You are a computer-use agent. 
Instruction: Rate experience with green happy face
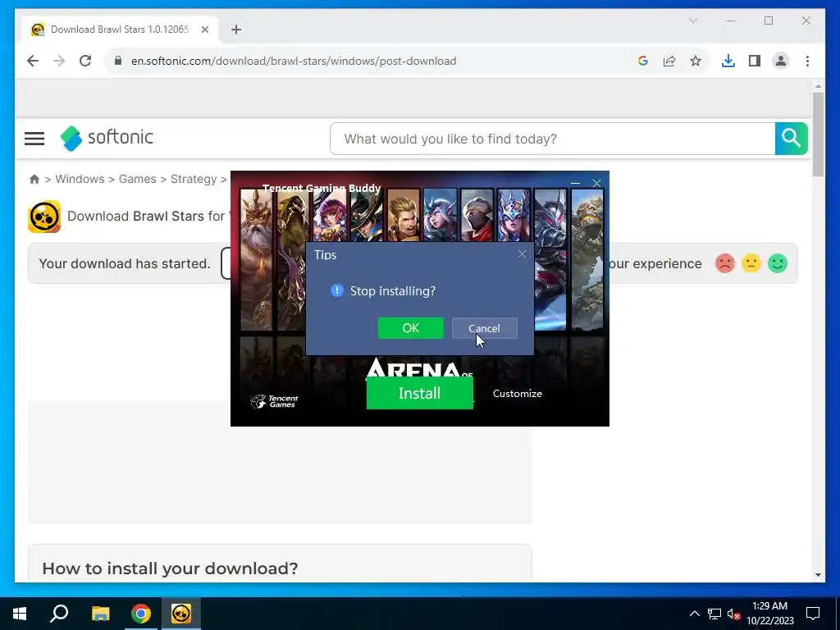click(x=778, y=263)
